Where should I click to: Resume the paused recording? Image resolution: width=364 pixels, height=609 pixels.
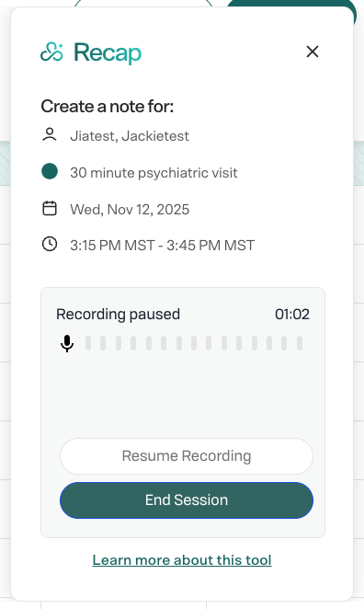tap(187, 456)
